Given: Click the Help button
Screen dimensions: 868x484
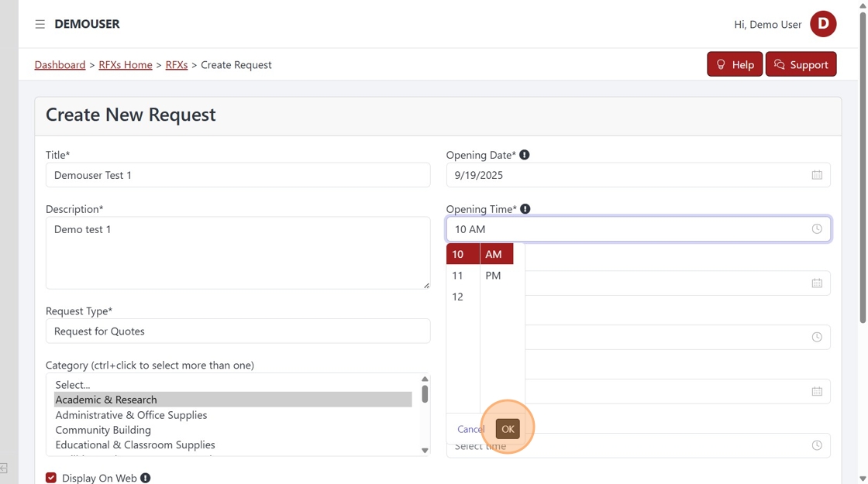Looking at the screenshot, I should [x=735, y=64].
